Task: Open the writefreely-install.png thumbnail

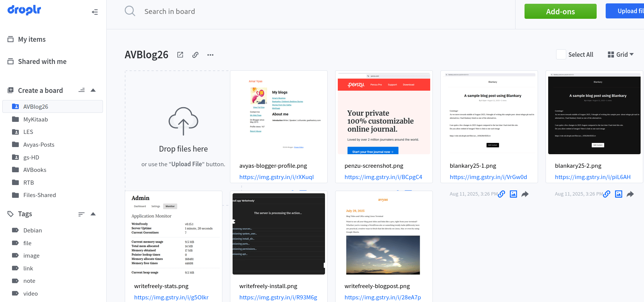Action: pyautogui.click(x=279, y=234)
